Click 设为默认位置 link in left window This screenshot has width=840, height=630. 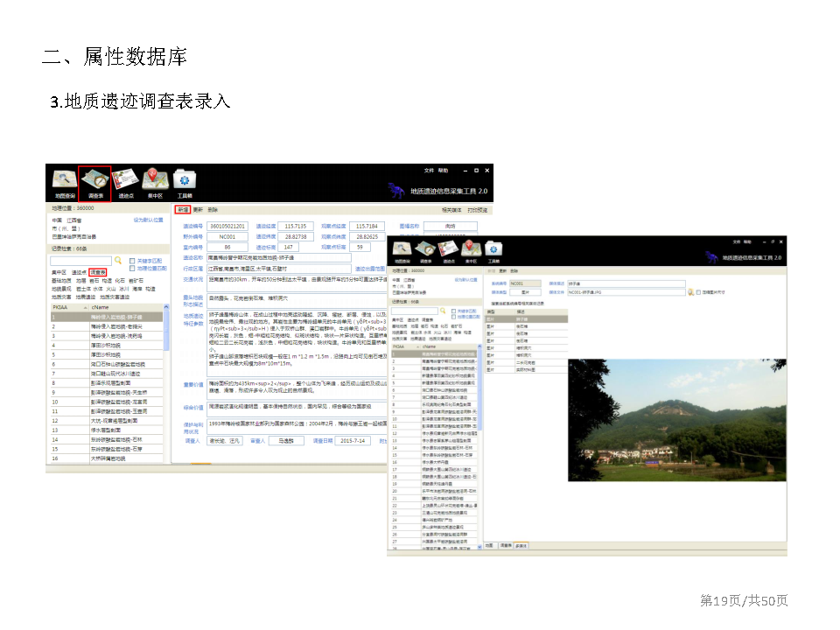tap(148, 220)
